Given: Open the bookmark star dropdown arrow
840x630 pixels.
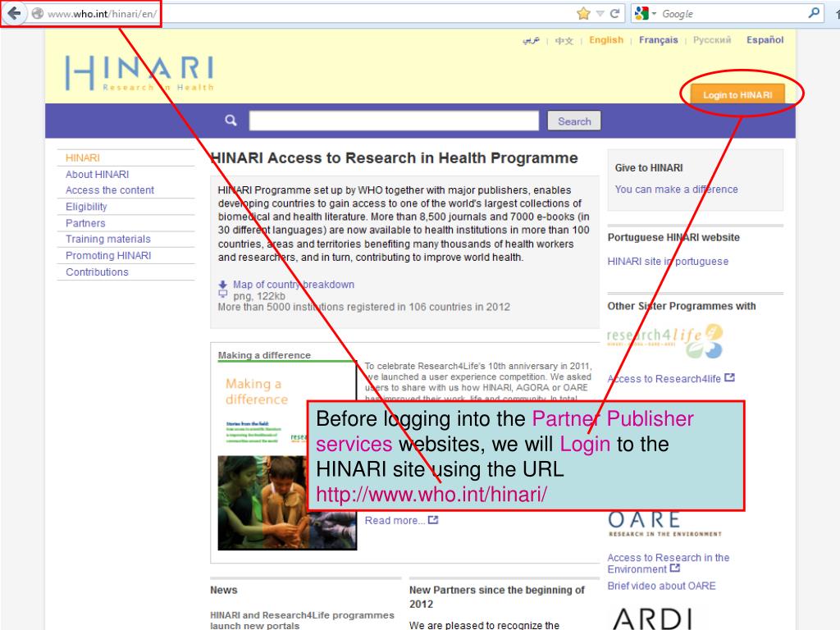Looking at the screenshot, I should [600, 13].
